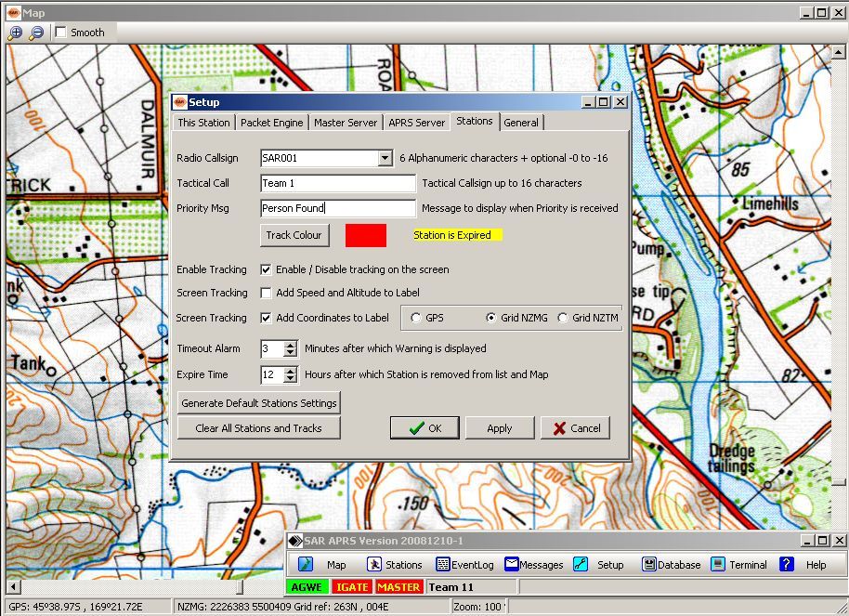The height and width of the screenshot is (616, 849).
Task: Click the Timeout Alarm value field
Action: pos(272,348)
